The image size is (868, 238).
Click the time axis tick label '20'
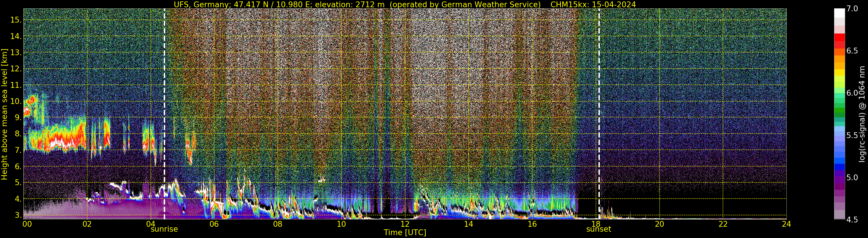659,224
